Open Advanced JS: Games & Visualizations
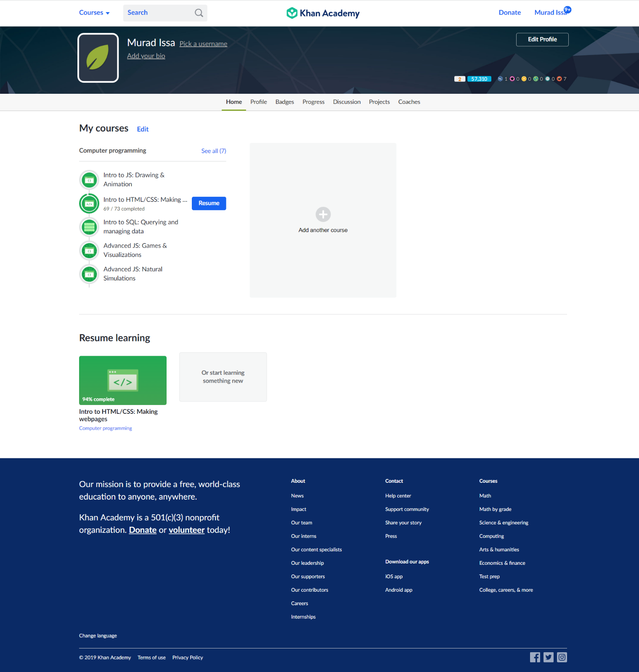This screenshot has height=672, width=639. 135,250
